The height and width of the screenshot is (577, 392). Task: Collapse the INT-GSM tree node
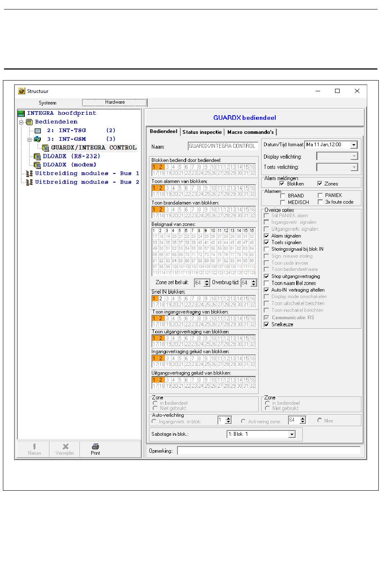29,140
